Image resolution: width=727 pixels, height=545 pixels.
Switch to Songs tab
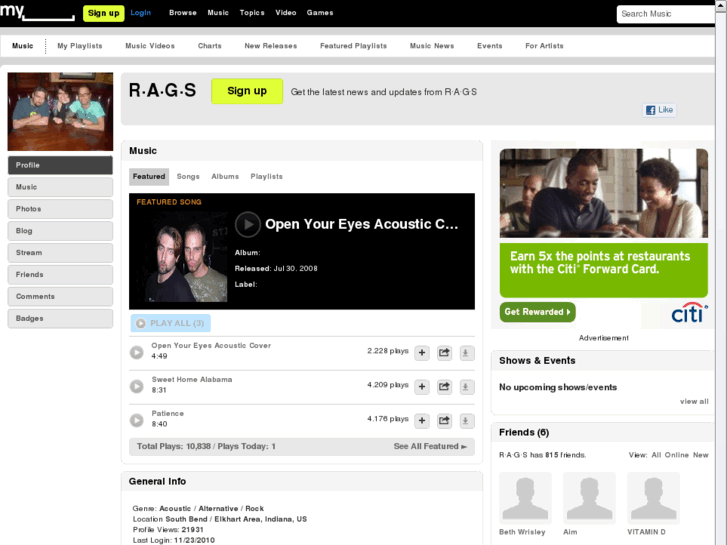[x=188, y=177]
